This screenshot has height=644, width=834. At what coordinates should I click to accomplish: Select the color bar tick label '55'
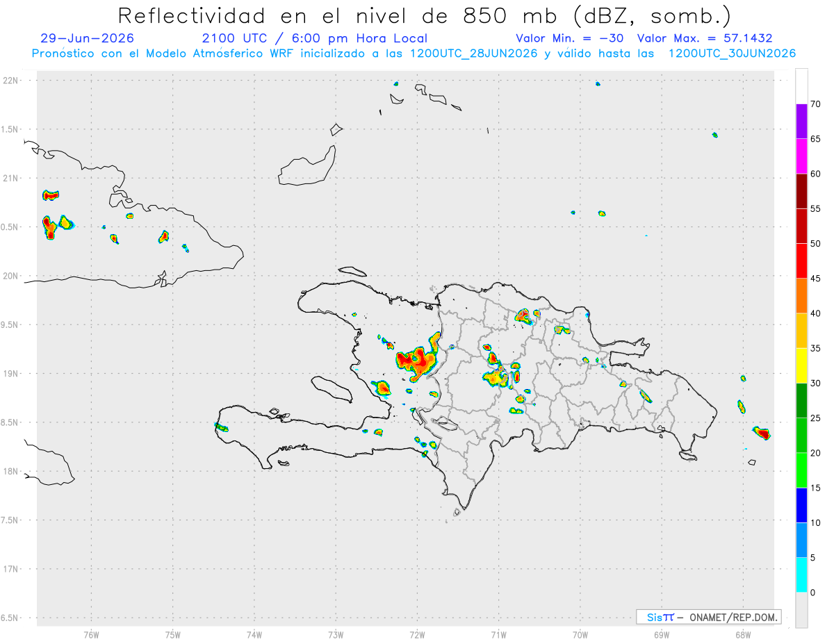click(815, 209)
